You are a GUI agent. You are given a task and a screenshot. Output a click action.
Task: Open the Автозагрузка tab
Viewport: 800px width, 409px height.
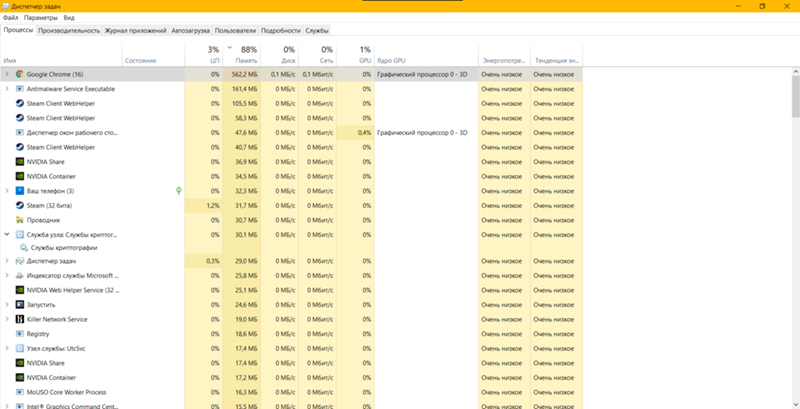click(x=190, y=30)
